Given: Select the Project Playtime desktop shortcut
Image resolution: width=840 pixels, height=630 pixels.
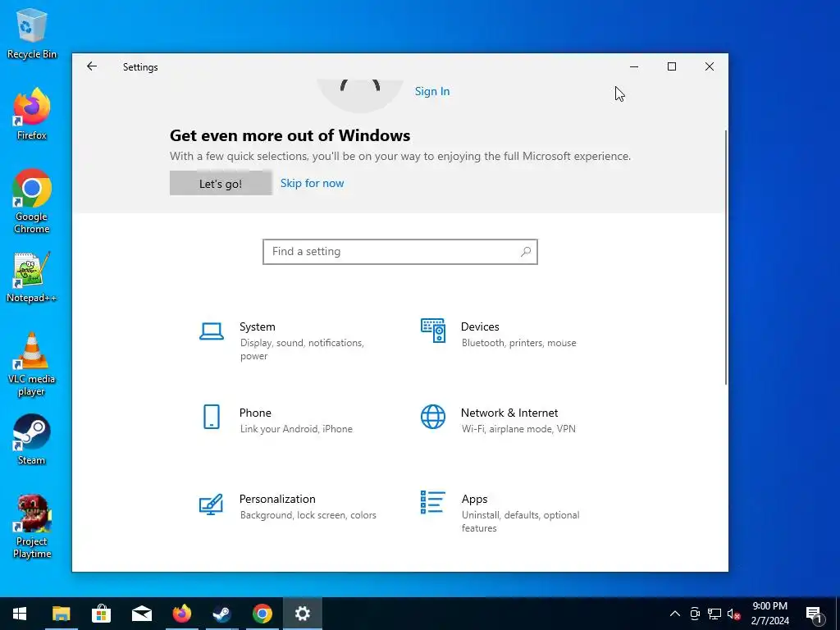Looking at the screenshot, I should [32, 527].
